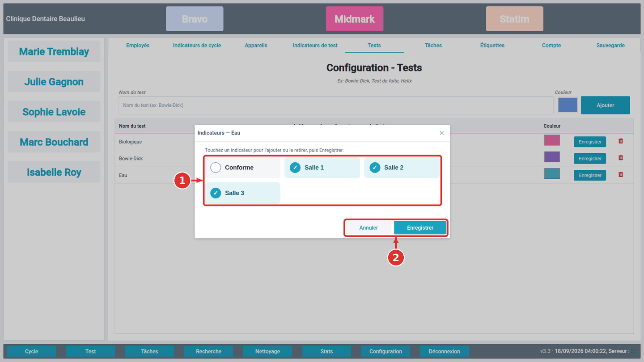644x362 pixels.
Task: Choose employee Sophie Lavoie
Action: (54, 112)
